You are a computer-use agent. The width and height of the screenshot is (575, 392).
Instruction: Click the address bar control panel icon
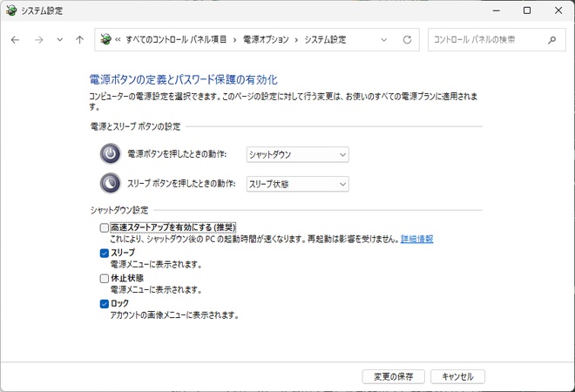click(x=106, y=39)
